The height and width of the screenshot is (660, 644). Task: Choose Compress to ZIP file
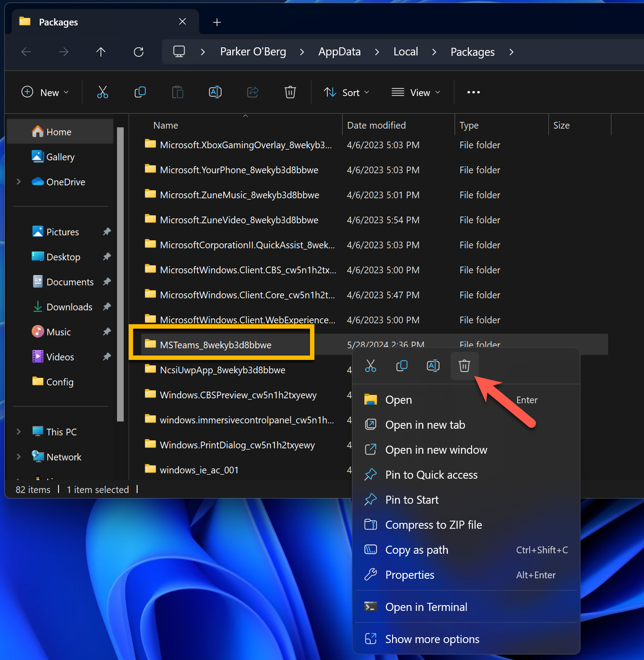[x=466, y=525]
